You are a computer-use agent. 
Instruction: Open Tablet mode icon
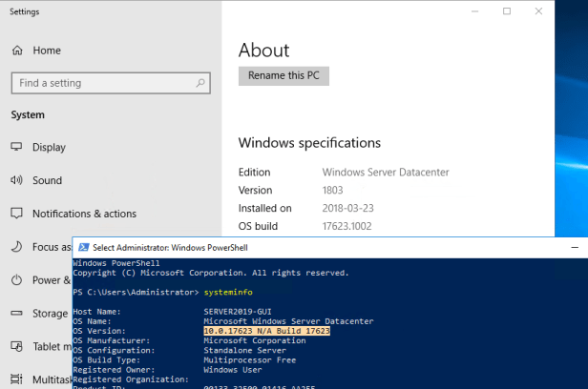point(16,346)
